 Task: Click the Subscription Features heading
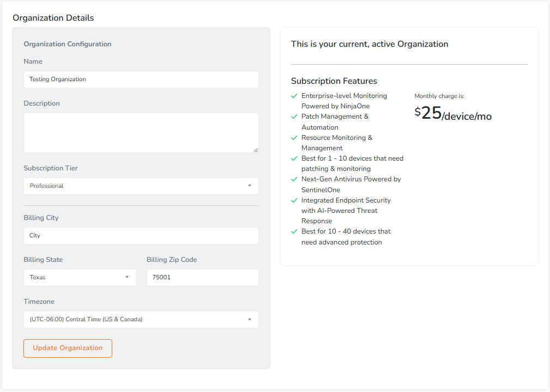pyautogui.click(x=334, y=81)
